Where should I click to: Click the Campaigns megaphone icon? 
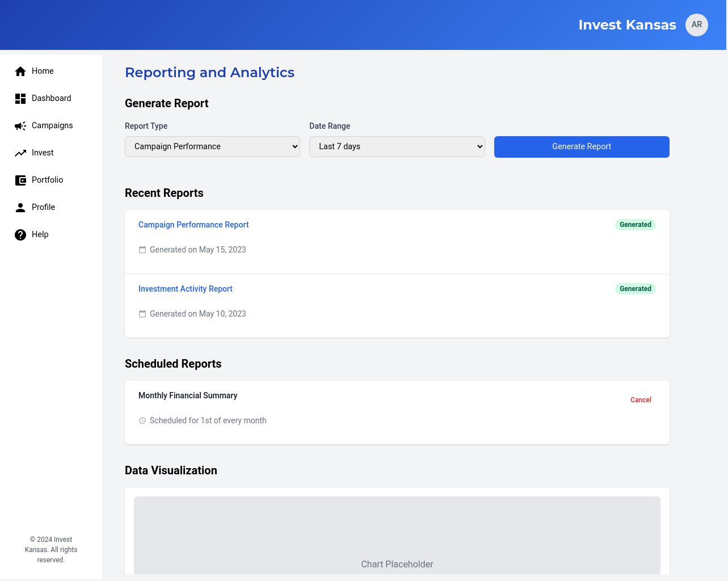pyautogui.click(x=20, y=126)
